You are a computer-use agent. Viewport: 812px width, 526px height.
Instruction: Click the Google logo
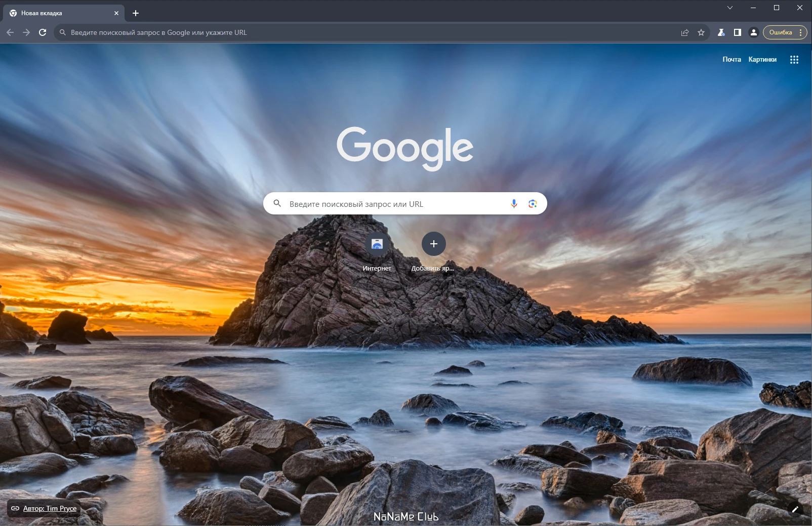[x=405, y=148]
